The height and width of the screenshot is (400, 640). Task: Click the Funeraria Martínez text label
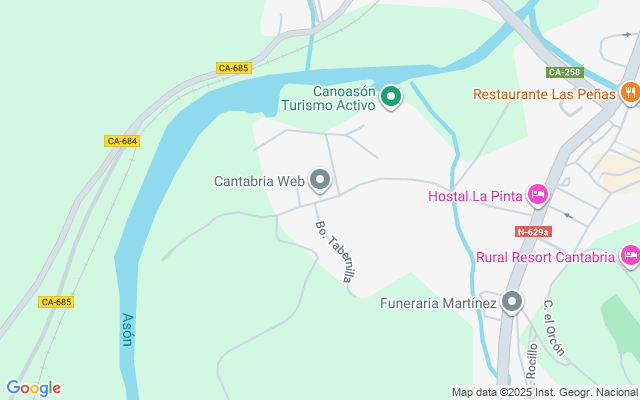pos(438,303)
